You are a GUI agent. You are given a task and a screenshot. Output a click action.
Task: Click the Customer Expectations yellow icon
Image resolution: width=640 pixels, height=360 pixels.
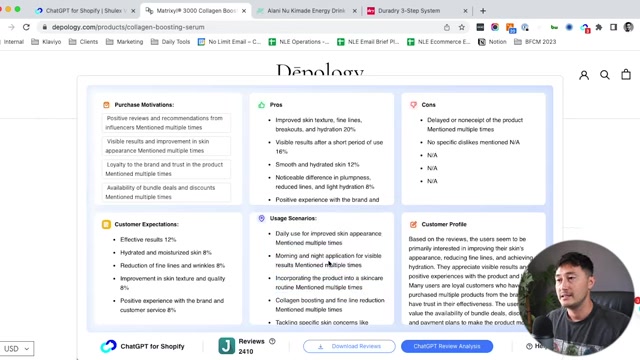click(106, 224)
